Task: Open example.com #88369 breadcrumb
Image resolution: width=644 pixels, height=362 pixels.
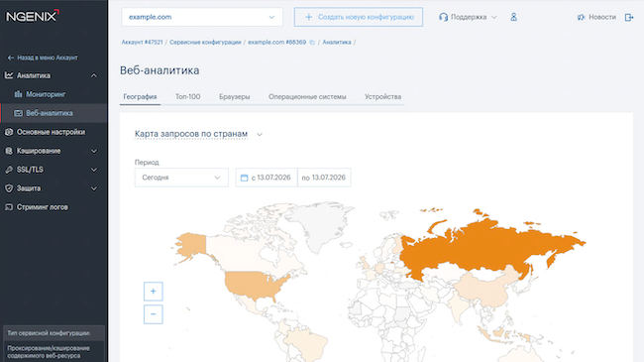Action: point(276,42)
